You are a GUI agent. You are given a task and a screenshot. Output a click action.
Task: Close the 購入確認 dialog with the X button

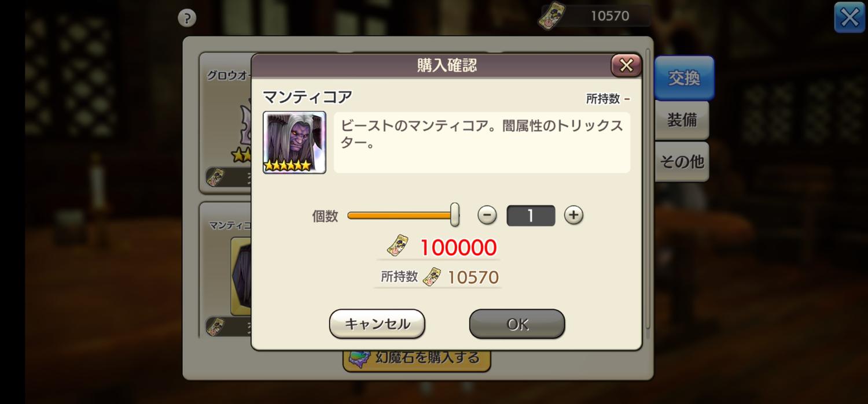point(626,65)
